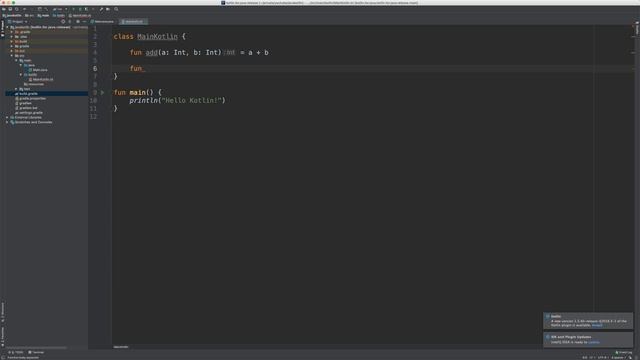Collapse the src folder arrow

pos(12,56)
